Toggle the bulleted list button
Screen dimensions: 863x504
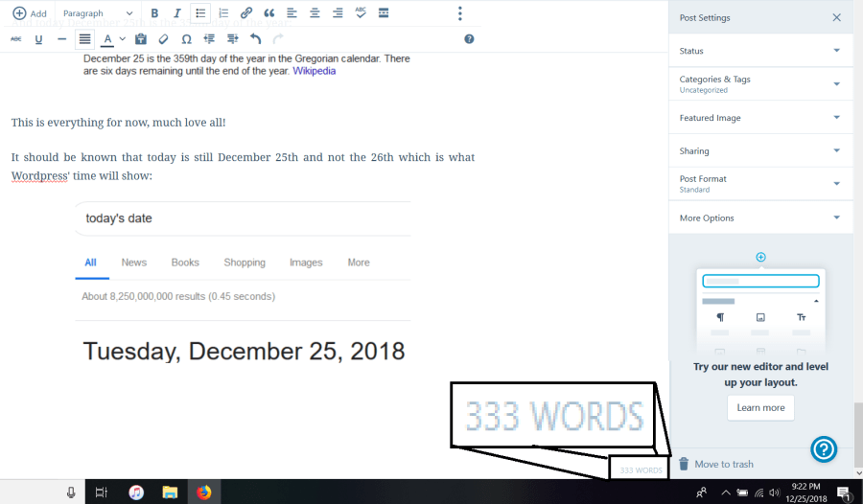tap(200, 13)
